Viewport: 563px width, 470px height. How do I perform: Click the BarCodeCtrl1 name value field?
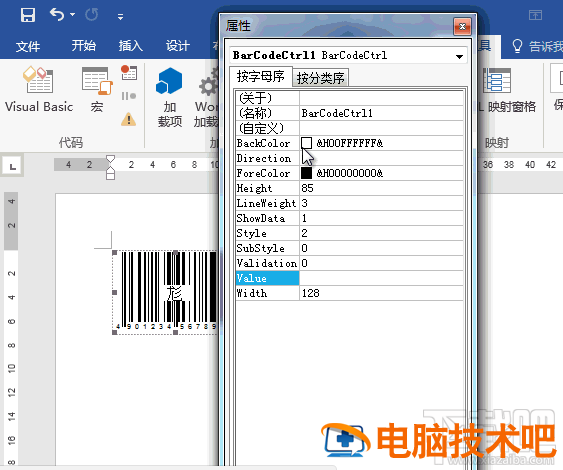pyautogui.click(x=381, y=113)
